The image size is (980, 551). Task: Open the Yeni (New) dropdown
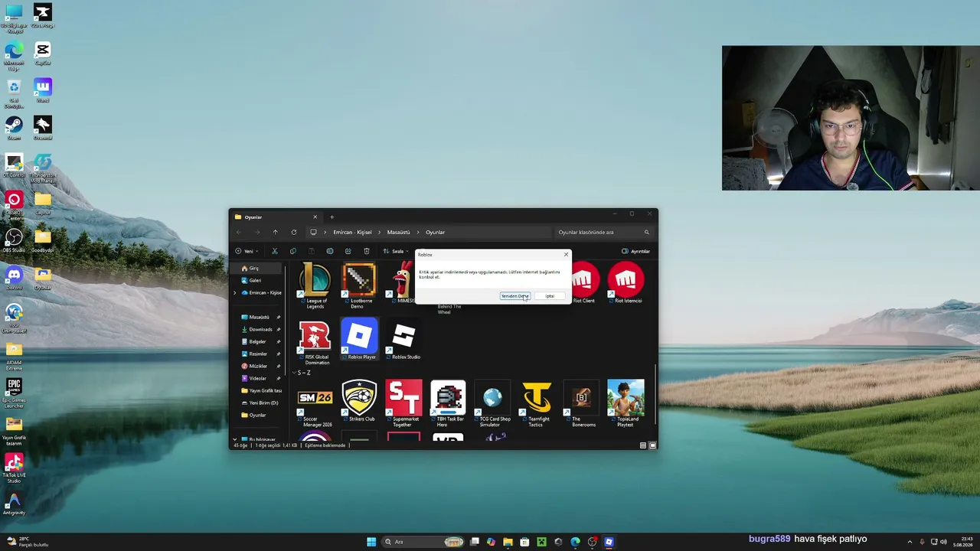pyautogui.click(x=246, y=251)
